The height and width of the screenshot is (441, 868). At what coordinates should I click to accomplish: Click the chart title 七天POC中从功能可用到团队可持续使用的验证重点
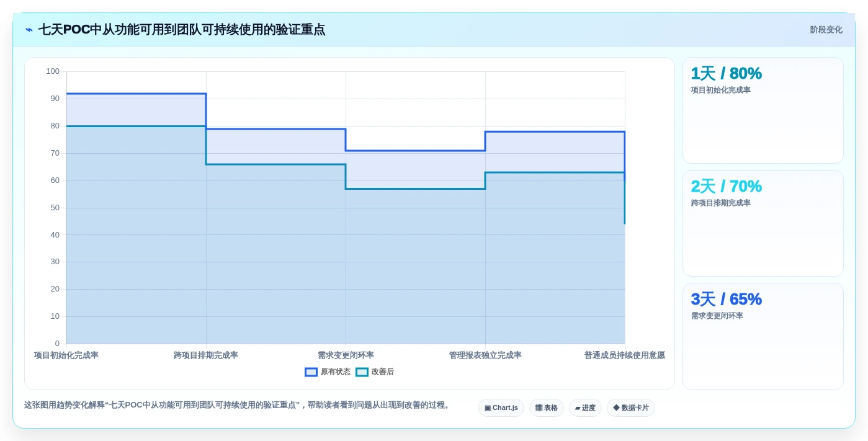[x=182, y=30]
